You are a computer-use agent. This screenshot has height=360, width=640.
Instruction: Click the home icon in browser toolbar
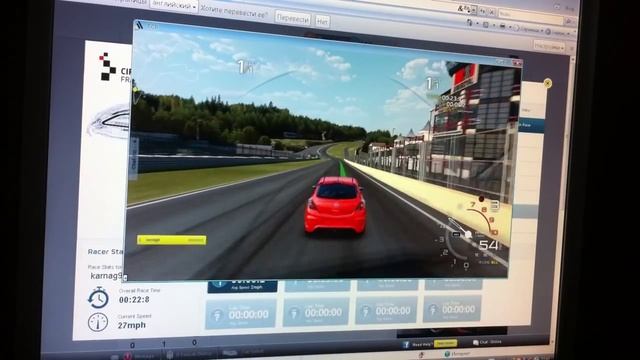[470, 23]
